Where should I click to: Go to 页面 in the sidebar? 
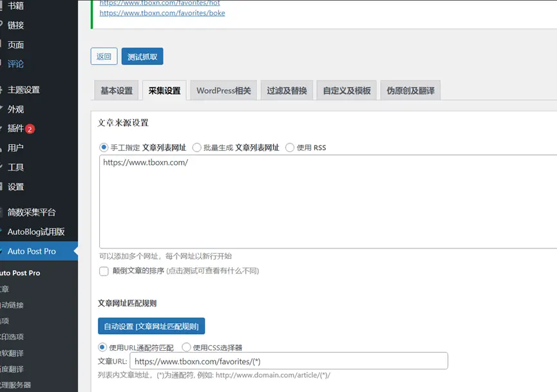pyautogui.click(x=15, y=45)
